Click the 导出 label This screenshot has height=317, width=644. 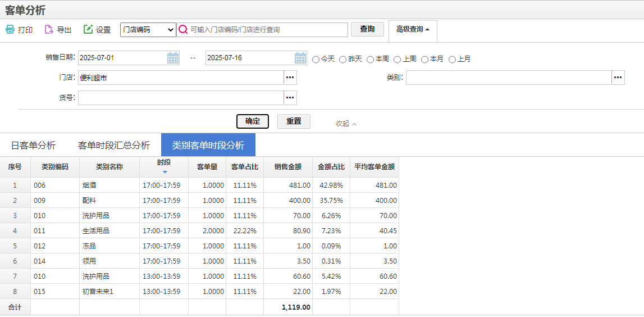coord(64,30)
